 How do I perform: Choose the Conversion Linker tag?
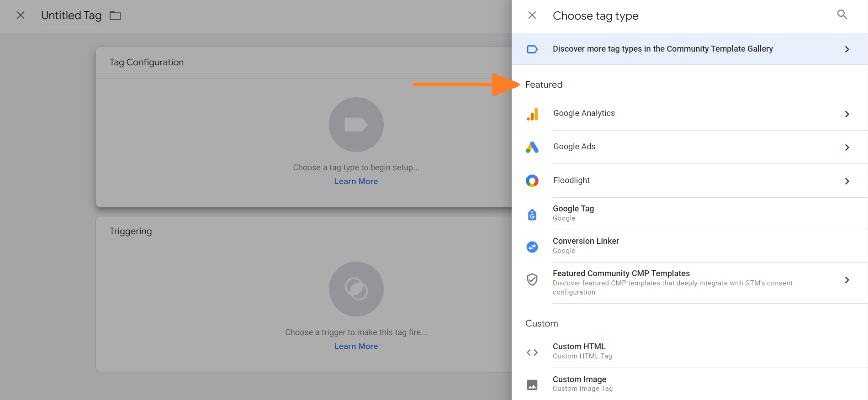[690, 246]
